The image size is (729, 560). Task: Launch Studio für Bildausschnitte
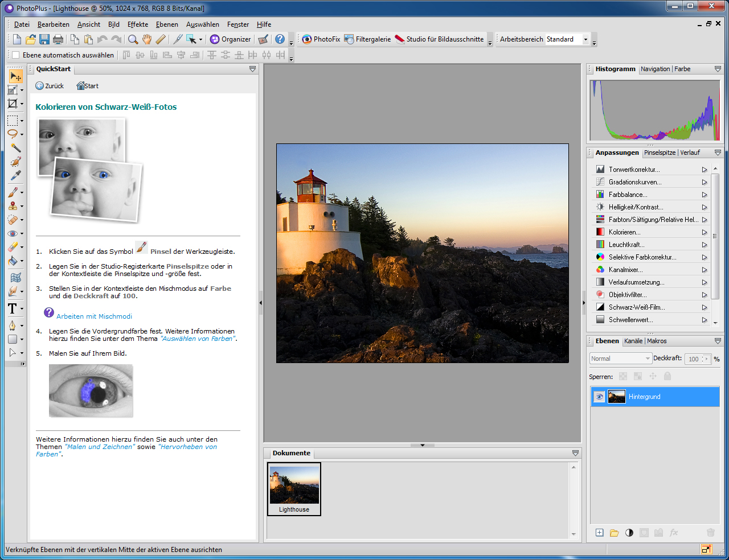pos(439,39)
